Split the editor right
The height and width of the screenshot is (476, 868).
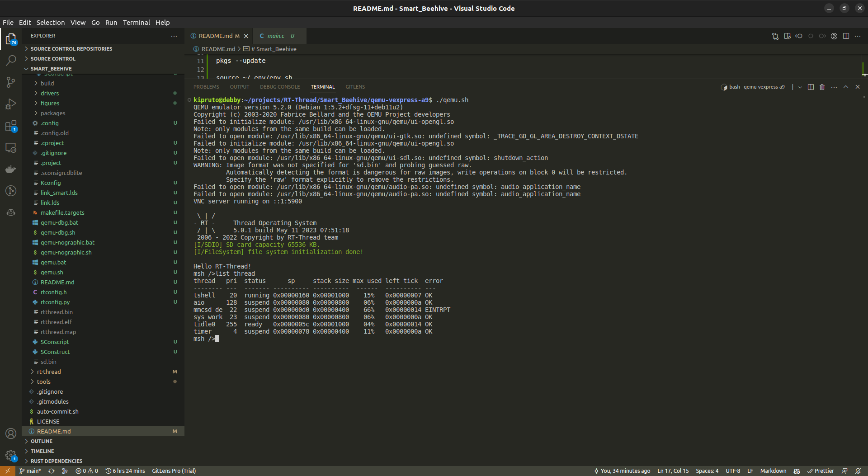[846, 36]
